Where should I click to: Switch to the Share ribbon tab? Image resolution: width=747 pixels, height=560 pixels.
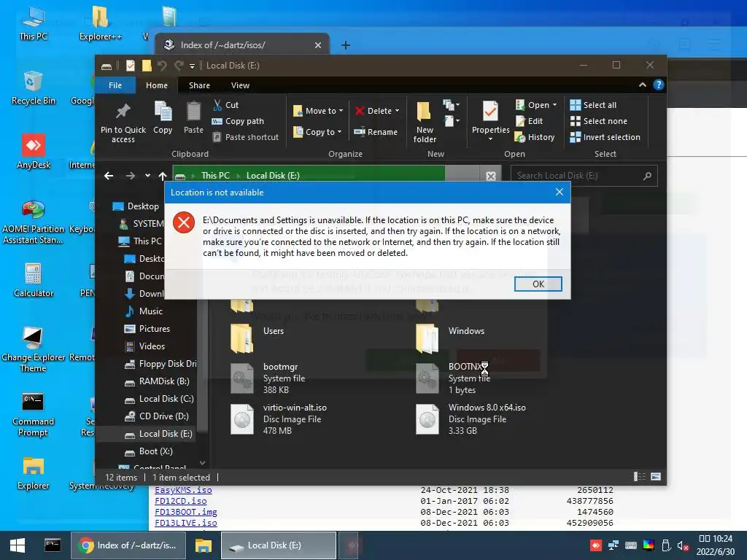point(199,85)
